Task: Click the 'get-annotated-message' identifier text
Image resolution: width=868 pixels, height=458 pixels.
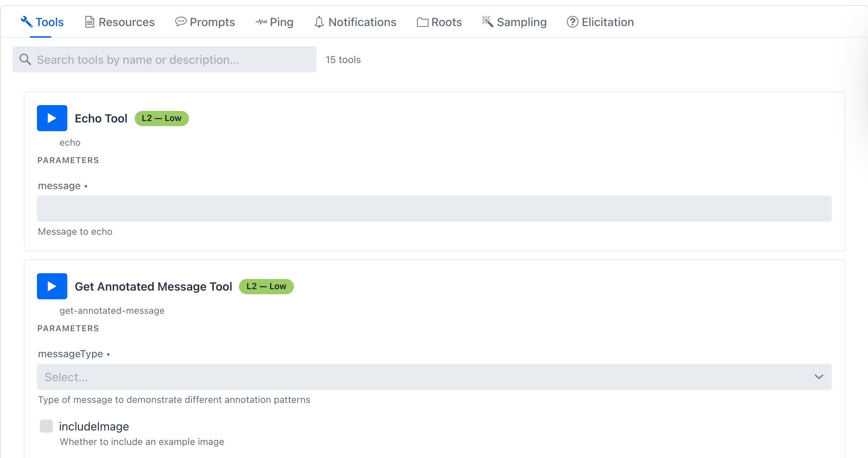Action: pyautogui.click(x=112, y=311)
